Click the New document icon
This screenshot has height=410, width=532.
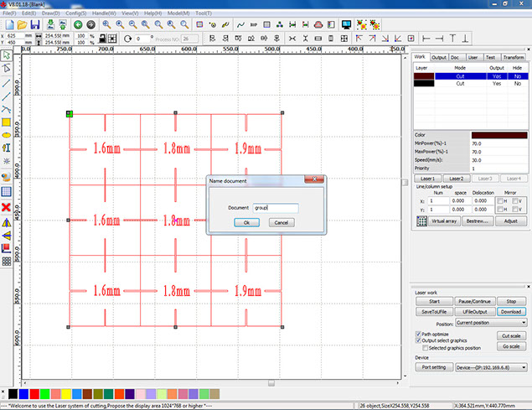coord(9,25)
